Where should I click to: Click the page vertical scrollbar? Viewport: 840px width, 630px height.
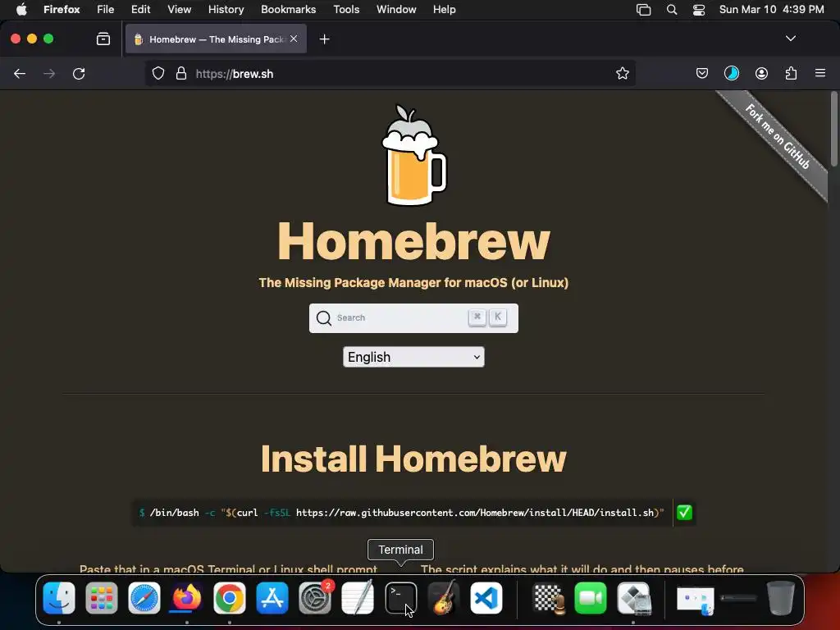(834, 129)
